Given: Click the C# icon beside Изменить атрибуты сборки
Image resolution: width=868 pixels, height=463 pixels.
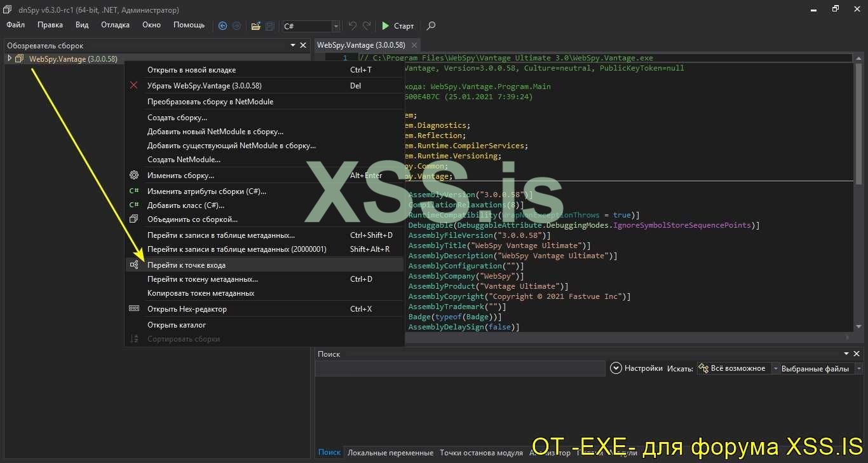Looking at the screenshot, I should (x=133, y=191).
